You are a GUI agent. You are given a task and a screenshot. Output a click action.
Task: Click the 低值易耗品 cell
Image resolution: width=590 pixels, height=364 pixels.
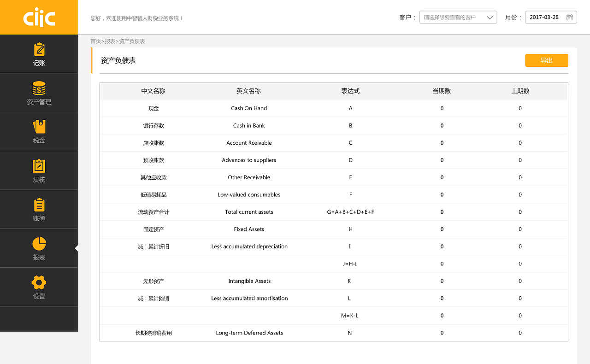153,195
